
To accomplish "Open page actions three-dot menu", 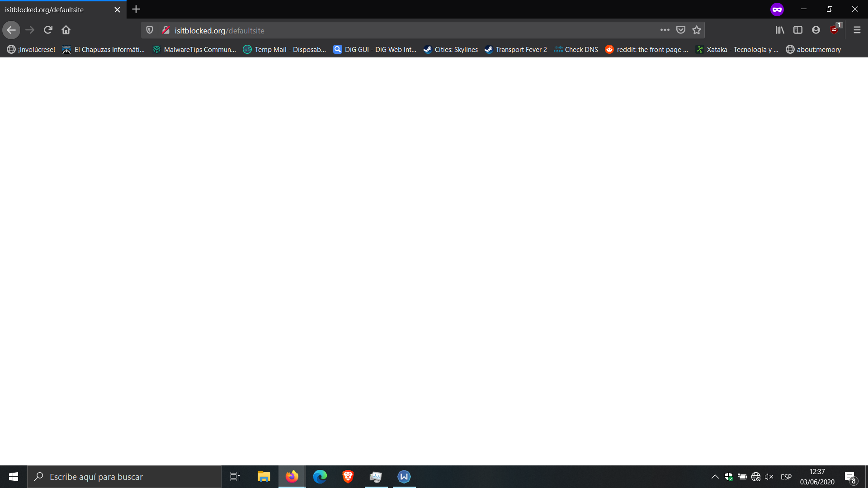I will (x=665, y=30).
